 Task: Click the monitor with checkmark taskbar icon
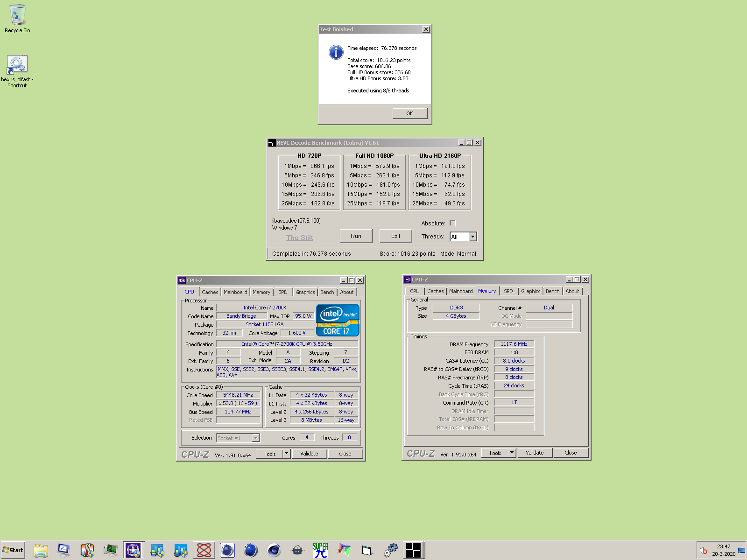(x=63, y=550)
